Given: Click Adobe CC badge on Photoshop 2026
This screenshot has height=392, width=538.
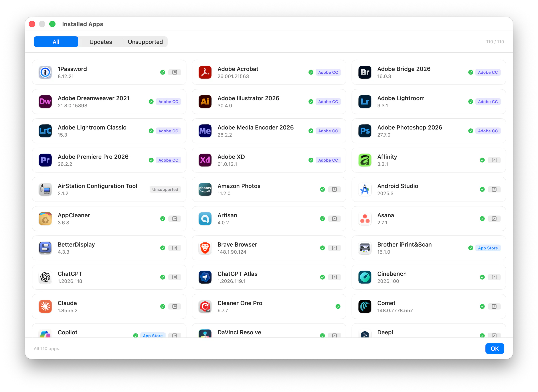Looking at the screenshot, I should 488,131.
